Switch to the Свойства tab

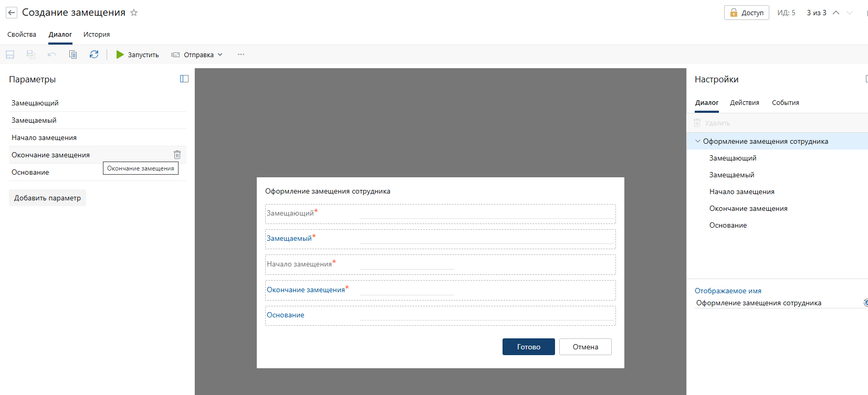[x=22, y=35]
